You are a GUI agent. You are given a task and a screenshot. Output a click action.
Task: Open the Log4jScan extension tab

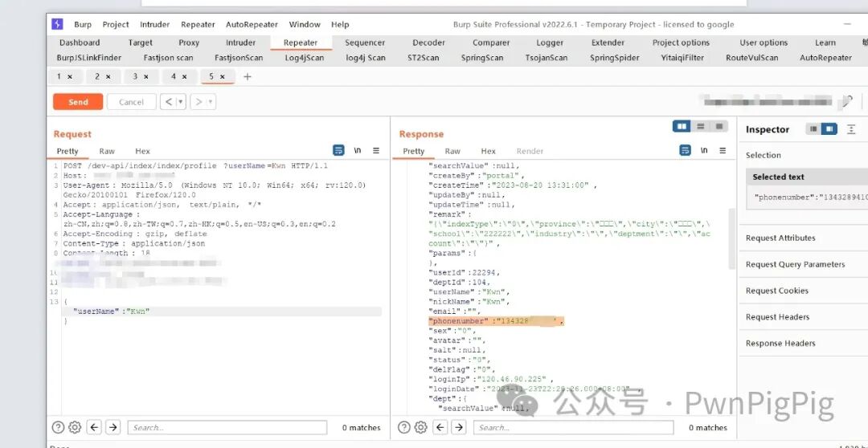click(x=305, y=58)
